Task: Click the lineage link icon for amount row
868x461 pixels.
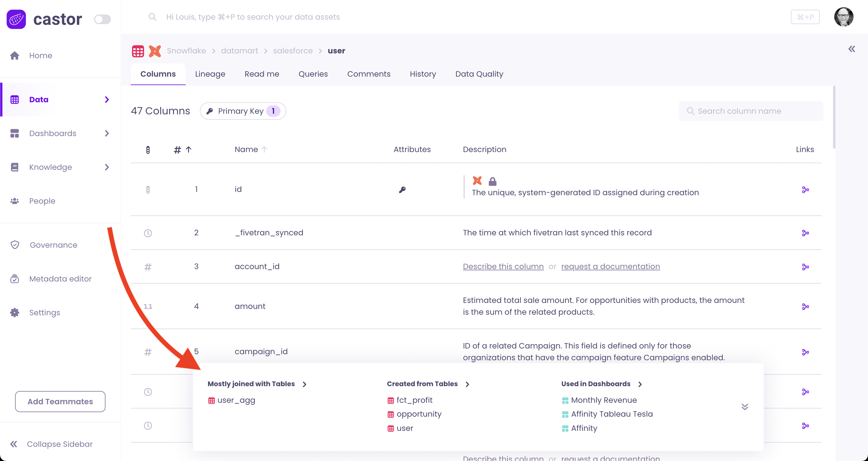Action: pyautogui.click(x=805, y=307)
